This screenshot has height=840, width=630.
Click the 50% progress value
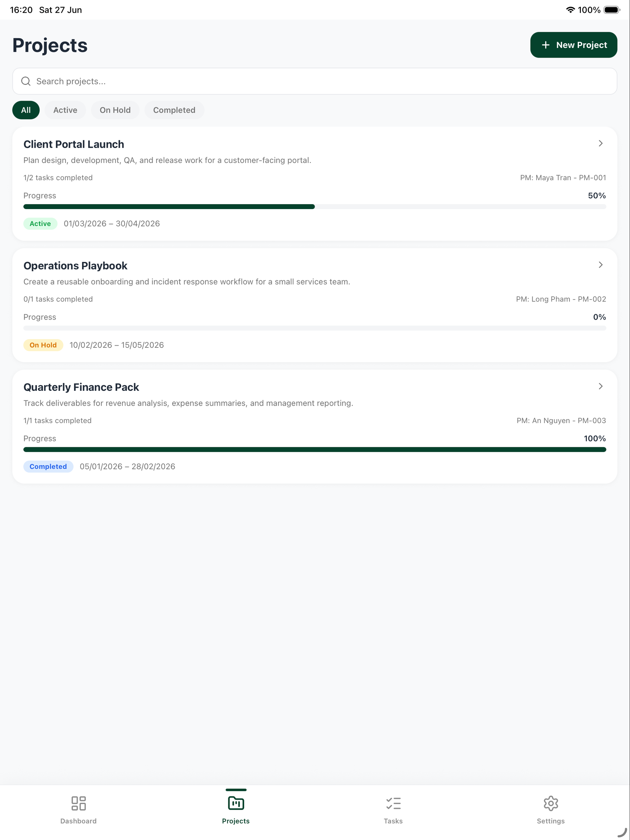pyautogui.click(x=597, y=196)
